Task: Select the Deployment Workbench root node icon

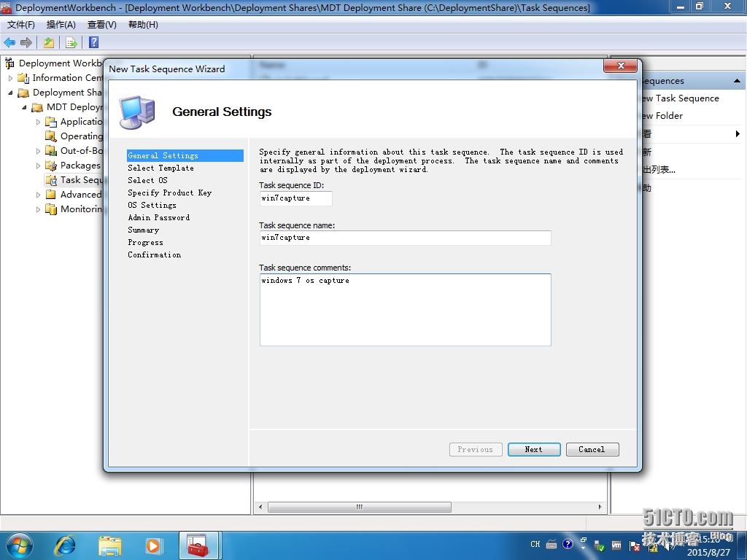Action: point(9,63)
